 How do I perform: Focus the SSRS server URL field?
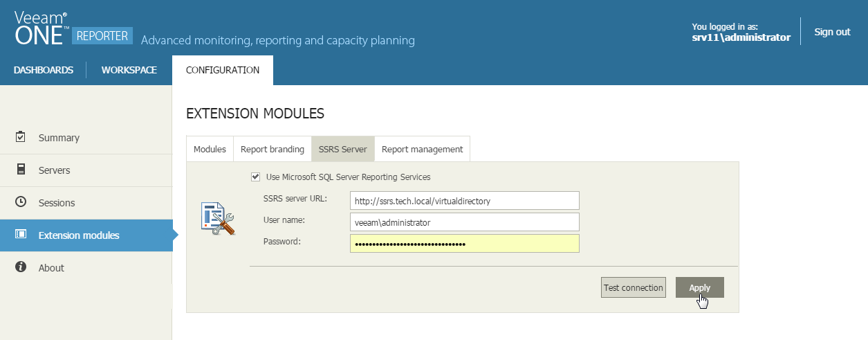(x=464, y=201)
